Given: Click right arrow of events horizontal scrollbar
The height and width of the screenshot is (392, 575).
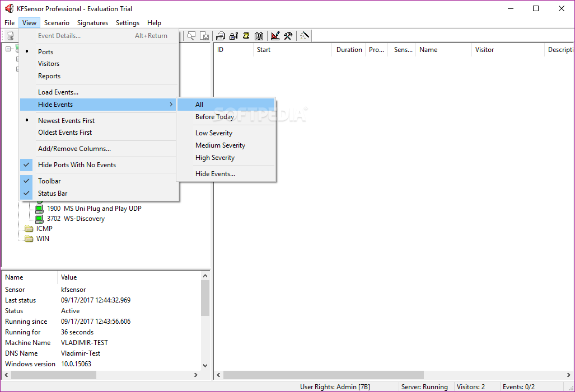Looking at the screenshot, I should tap(569, 375).
